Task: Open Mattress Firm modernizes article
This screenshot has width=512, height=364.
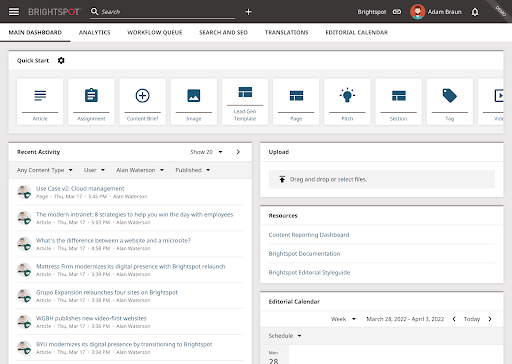Action: (131, 267)
